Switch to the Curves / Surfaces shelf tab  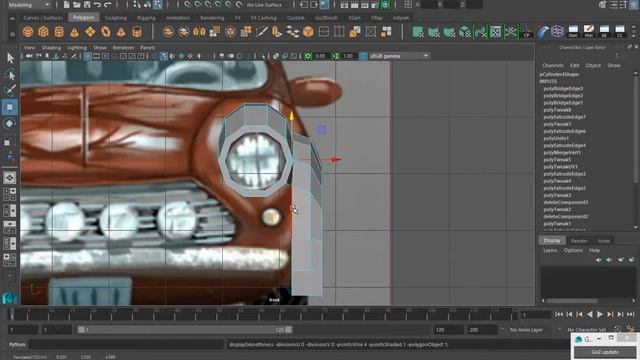[x=43, y=18]
